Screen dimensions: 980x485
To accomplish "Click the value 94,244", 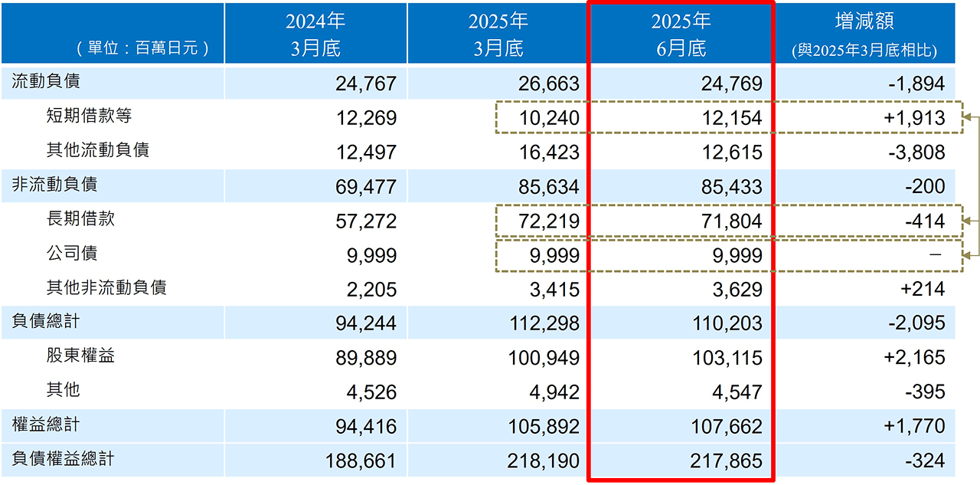I will pos(366,324).
